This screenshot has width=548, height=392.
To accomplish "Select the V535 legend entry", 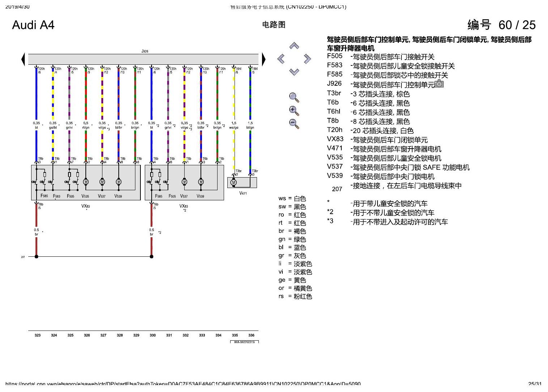I will (x=384, y=158).
